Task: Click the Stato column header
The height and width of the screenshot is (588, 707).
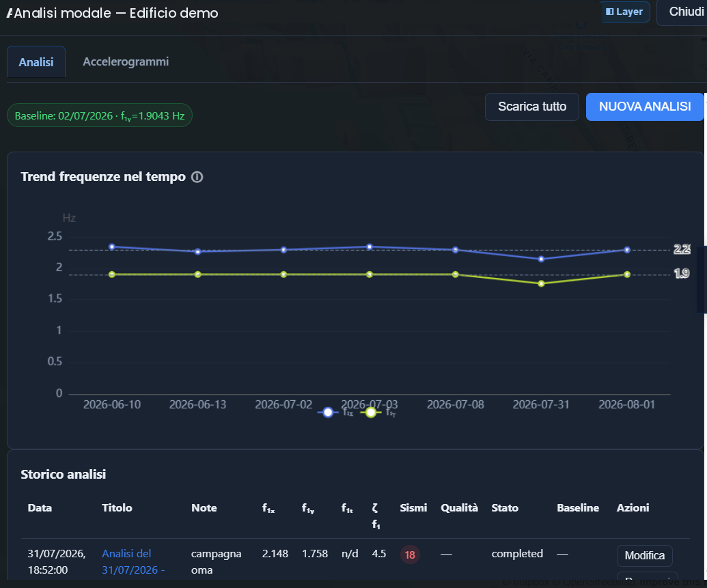Action: point(505,507)
